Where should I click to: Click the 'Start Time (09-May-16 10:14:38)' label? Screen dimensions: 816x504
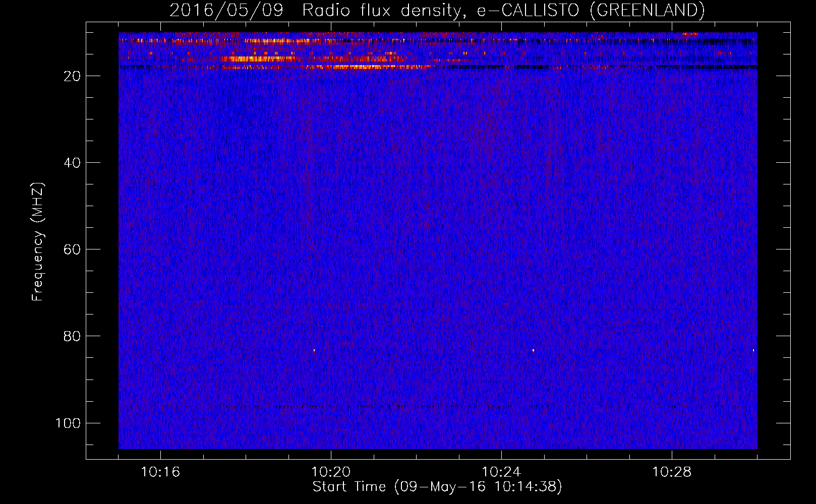pyautogui.click(x=437, y=487)
